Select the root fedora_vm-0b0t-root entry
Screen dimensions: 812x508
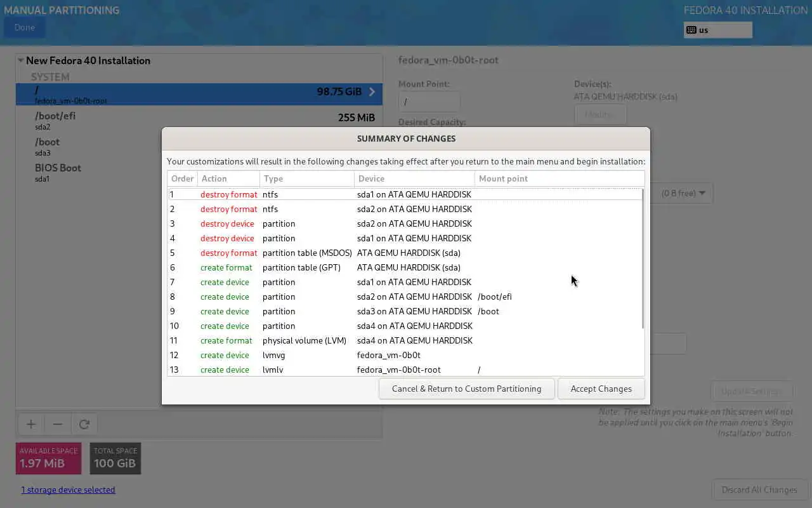tap(199, 94)
